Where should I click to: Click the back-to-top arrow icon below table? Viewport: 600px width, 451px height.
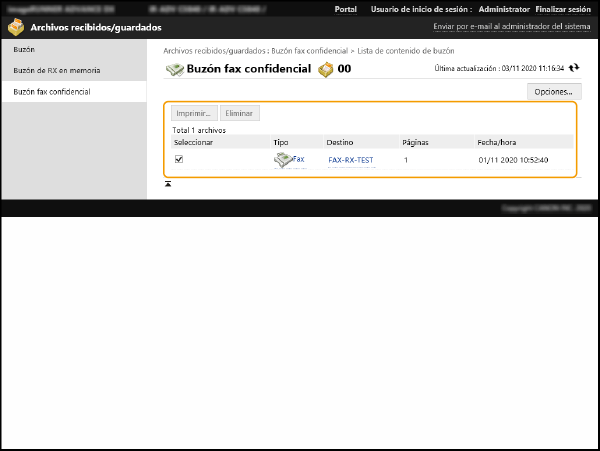coord(168,184)
